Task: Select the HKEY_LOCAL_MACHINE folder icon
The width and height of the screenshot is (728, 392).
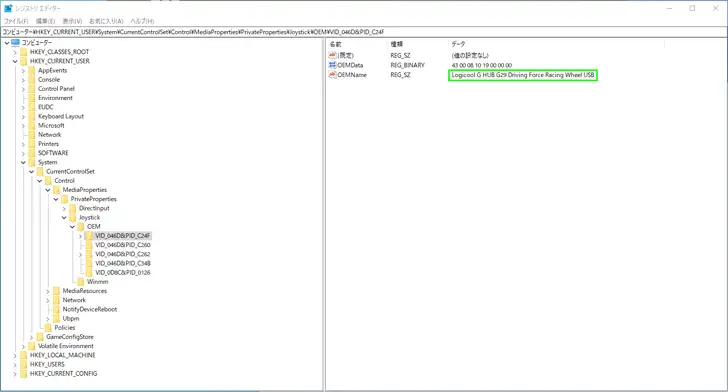Action: pos(24,355)
